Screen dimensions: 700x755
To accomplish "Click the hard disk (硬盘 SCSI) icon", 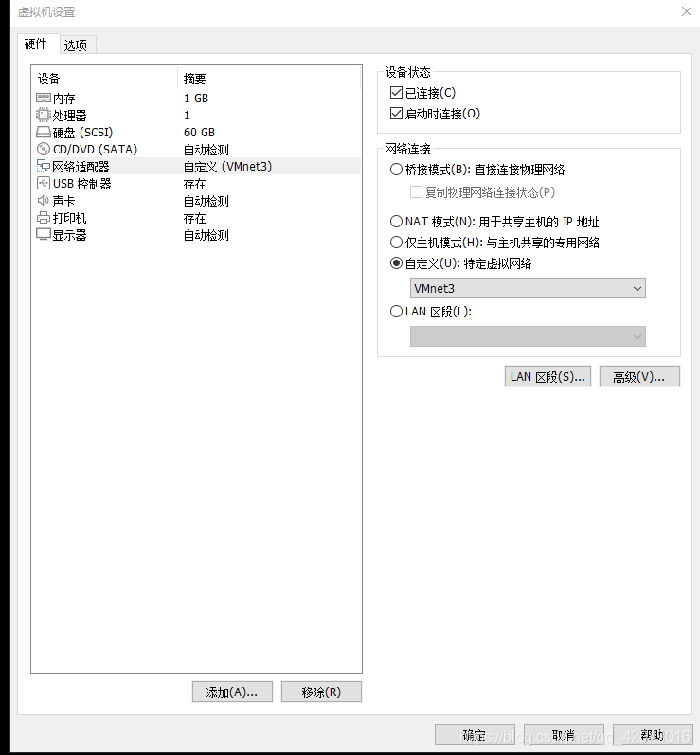I will pos(43,132).
